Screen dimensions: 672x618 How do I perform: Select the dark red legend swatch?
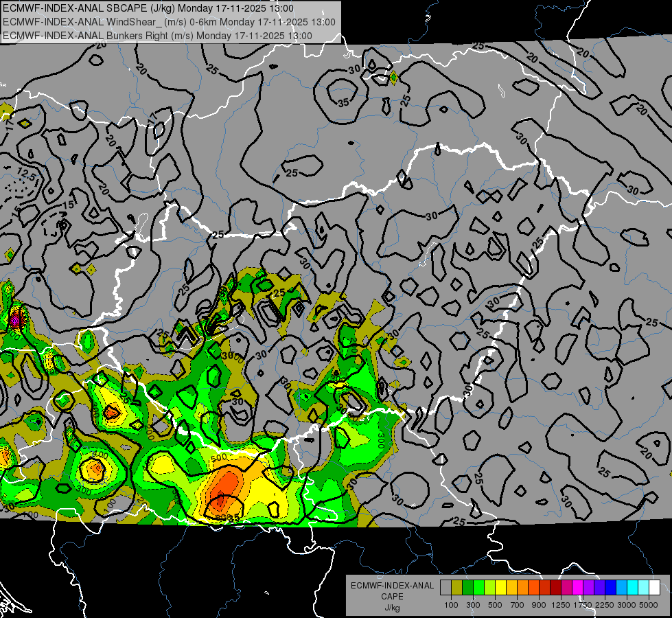pyautogui.click(x=555, y=588)
